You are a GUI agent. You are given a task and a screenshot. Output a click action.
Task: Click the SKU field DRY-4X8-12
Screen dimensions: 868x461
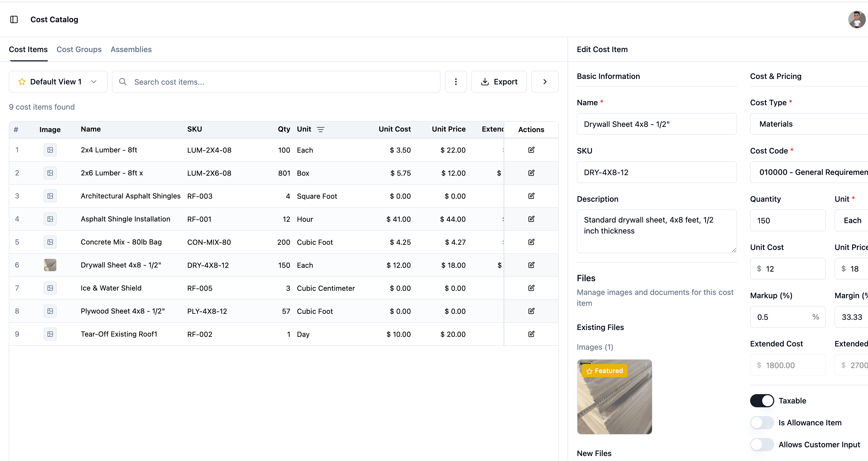656,172
